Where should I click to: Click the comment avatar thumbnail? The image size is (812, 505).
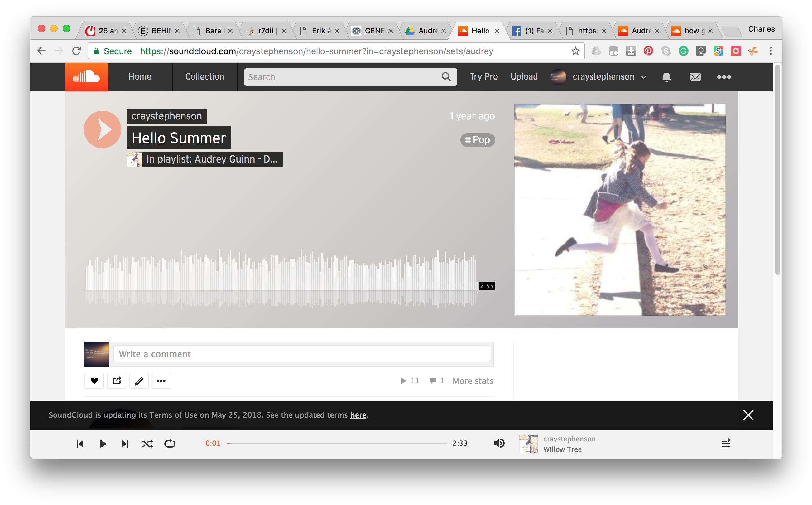(97, 354)
